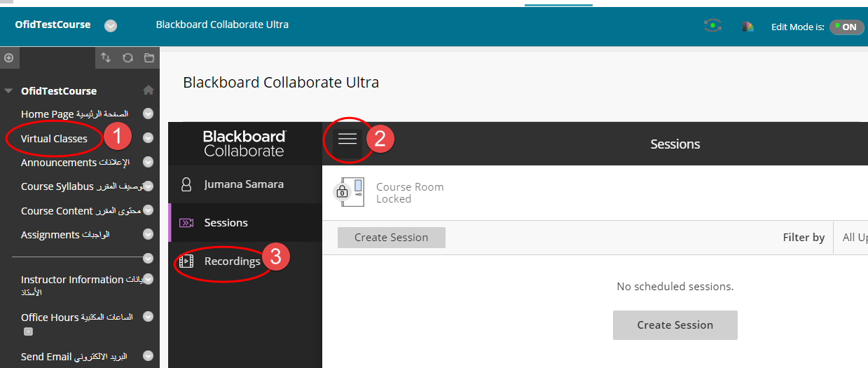Click the centered Create Session button

675,325
